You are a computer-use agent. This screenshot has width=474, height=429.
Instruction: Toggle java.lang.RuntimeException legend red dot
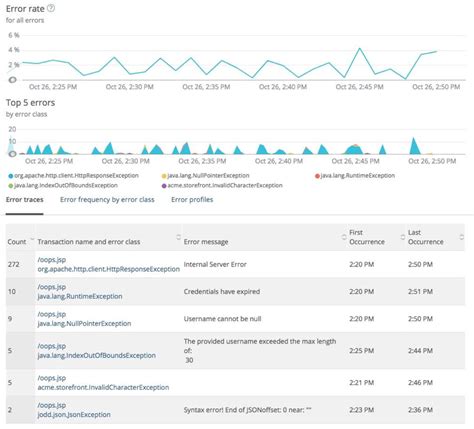click(317, 176)
